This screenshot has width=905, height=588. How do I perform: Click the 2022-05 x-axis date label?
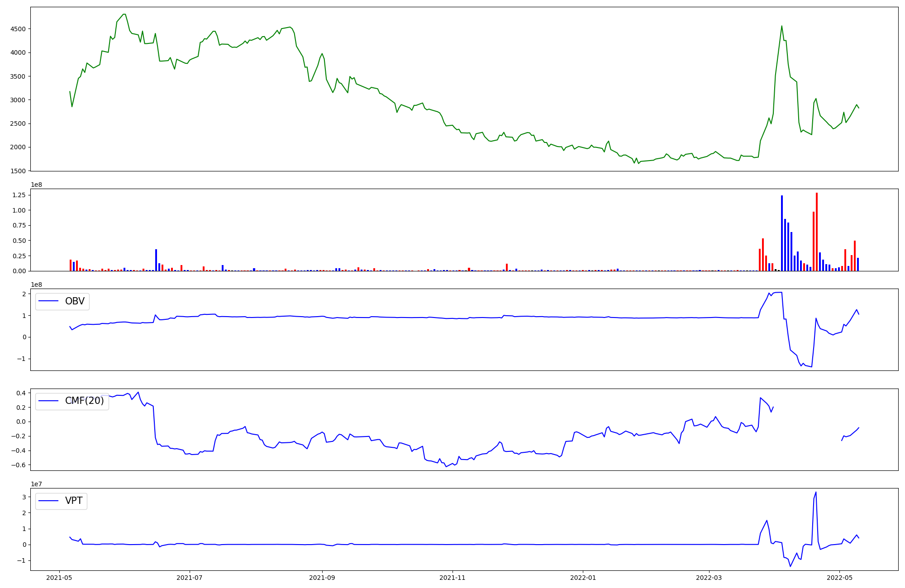coord(839,578)
